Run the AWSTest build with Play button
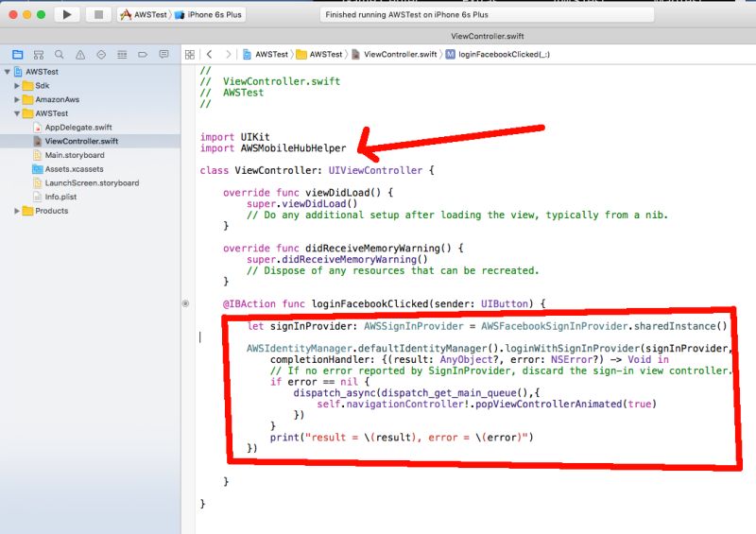 click(x=67, y=14)
